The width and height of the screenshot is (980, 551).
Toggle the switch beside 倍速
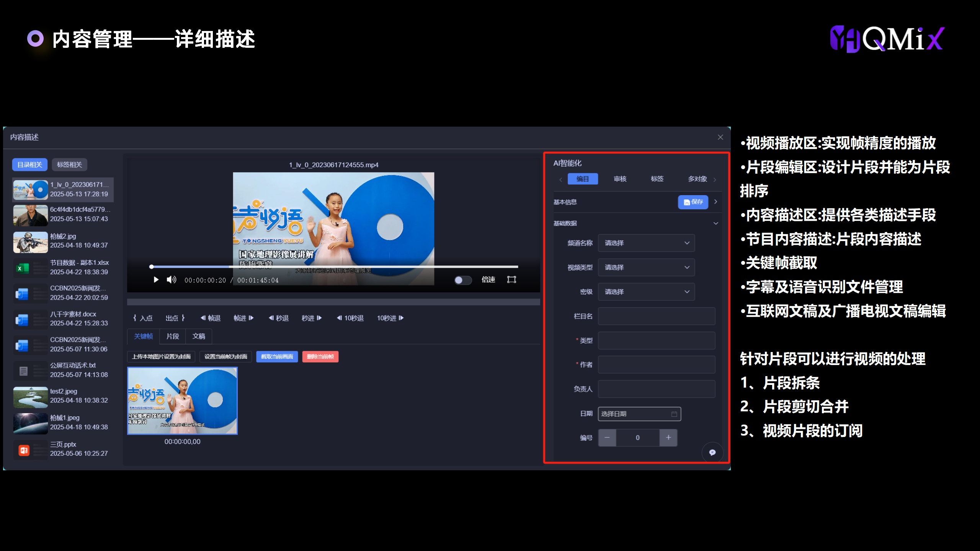(x=462, y=280)
